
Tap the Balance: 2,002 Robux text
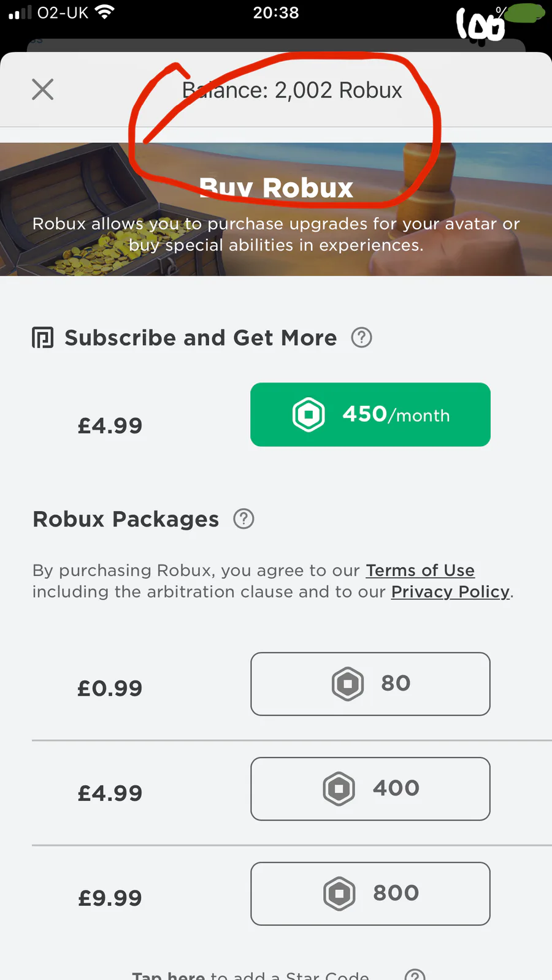292,91
